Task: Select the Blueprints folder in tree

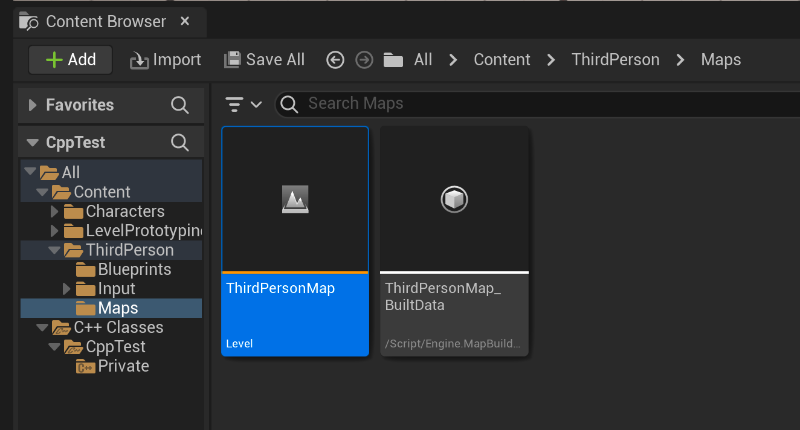Action: click(134, 270)
